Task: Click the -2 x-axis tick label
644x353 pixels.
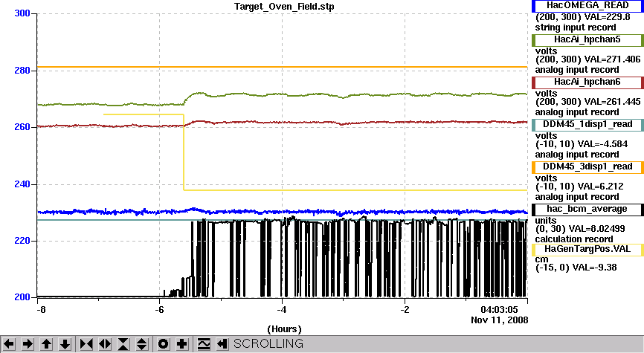Action: pyautogui.click(x=405, y=309)
